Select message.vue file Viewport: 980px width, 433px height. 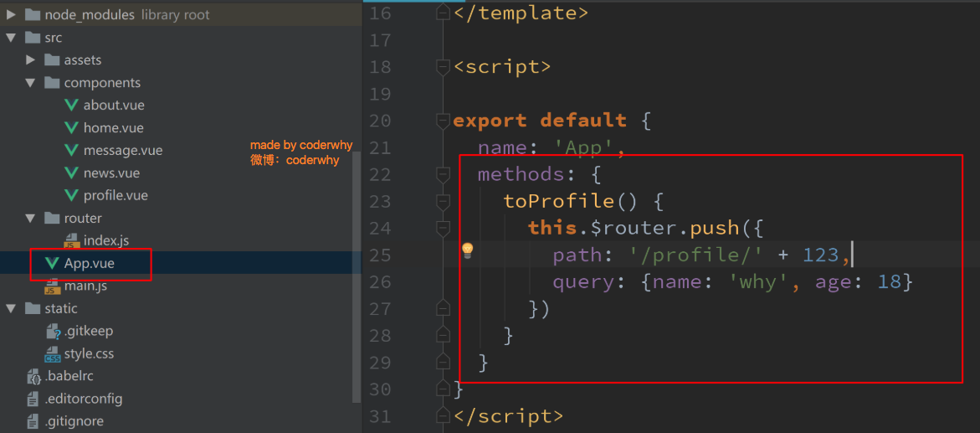coord(123,150)
